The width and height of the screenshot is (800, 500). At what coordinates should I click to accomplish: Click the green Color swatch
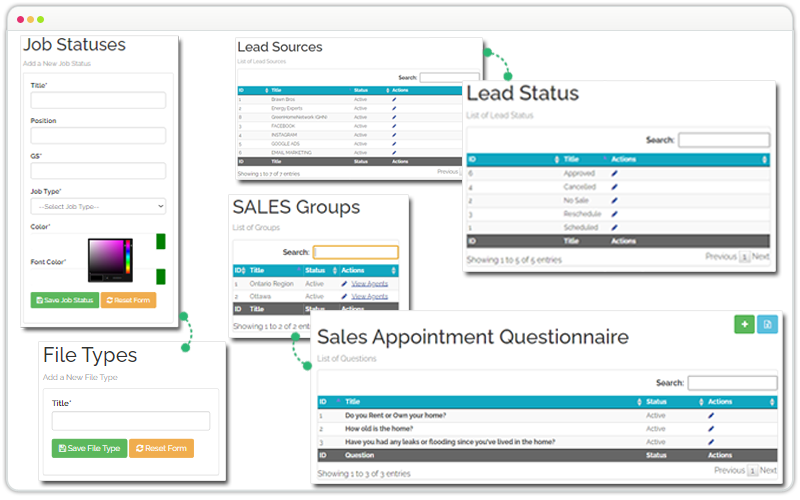tap(160, 242)
